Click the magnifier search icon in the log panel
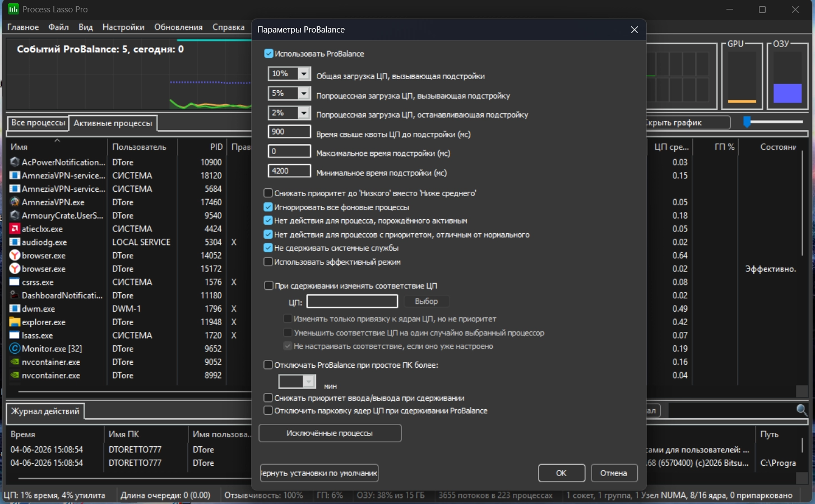Screen dimensions: 815x504 [x=802, y=410]
